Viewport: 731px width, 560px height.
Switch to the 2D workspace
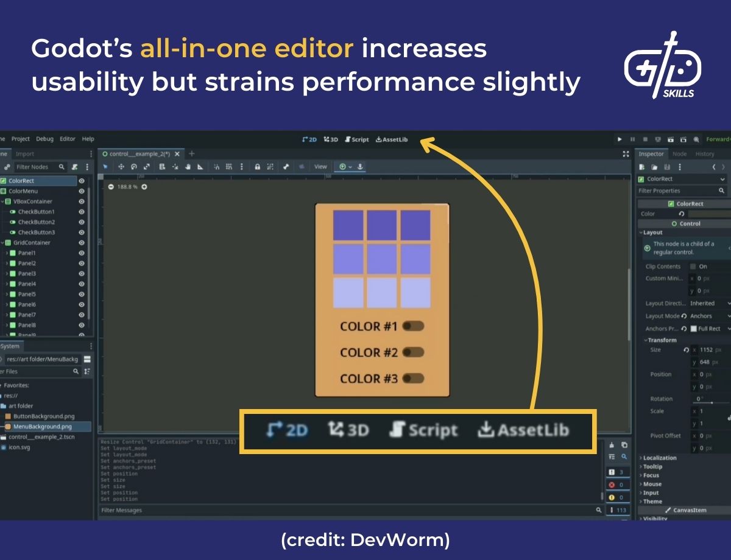click(x=309, y=139)
